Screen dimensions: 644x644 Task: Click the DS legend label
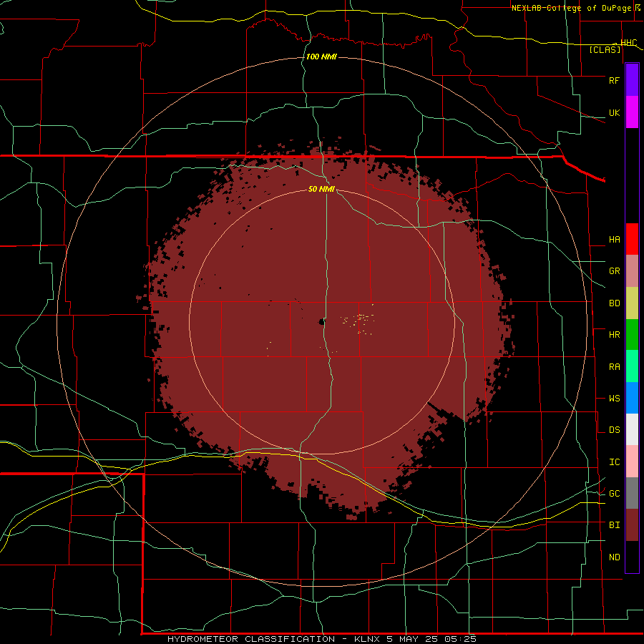pyautogui.click(x=614, y=430)
